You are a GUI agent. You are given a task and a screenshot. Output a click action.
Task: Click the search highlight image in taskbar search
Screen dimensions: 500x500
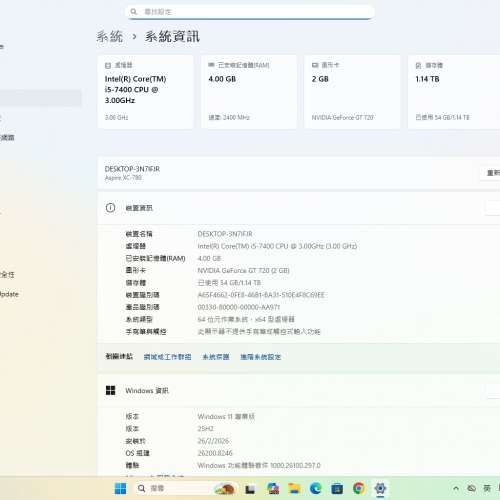coord(224,489)
